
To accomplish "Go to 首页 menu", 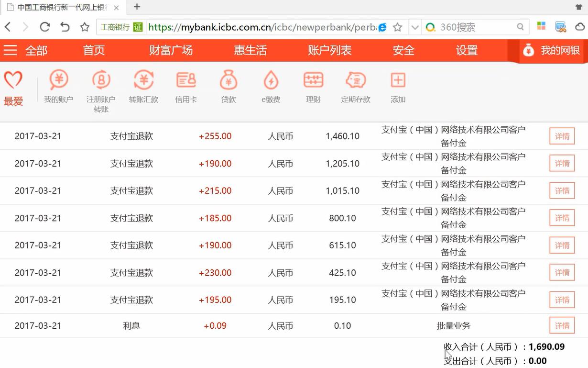I will click(x=94, y=50).
